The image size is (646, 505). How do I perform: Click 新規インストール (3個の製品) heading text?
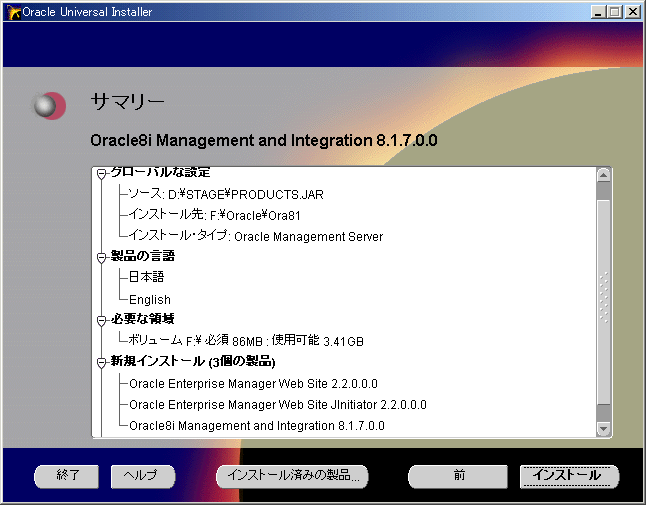(x=193, y=361)
